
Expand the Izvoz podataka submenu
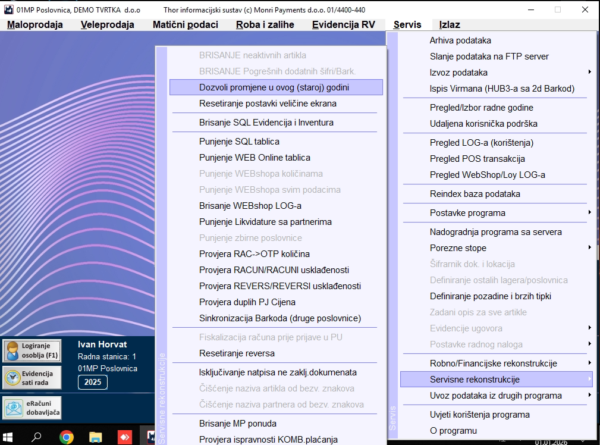point(496,73)
